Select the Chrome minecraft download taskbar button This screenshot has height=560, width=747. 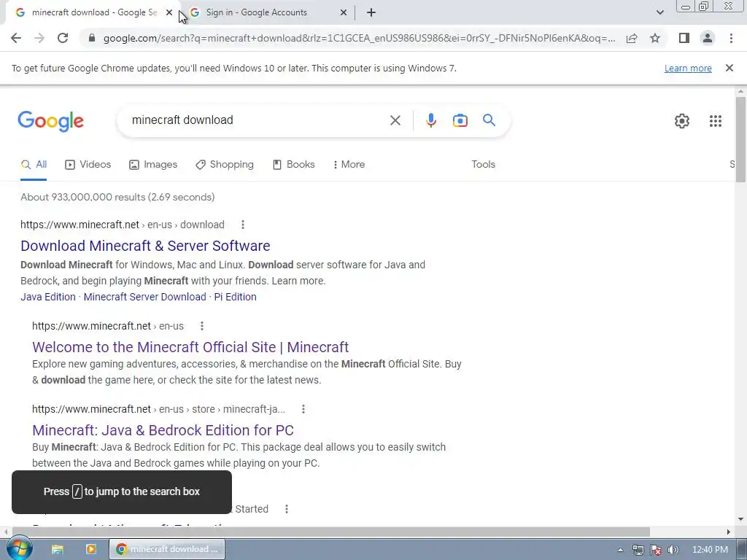(167, 549)
